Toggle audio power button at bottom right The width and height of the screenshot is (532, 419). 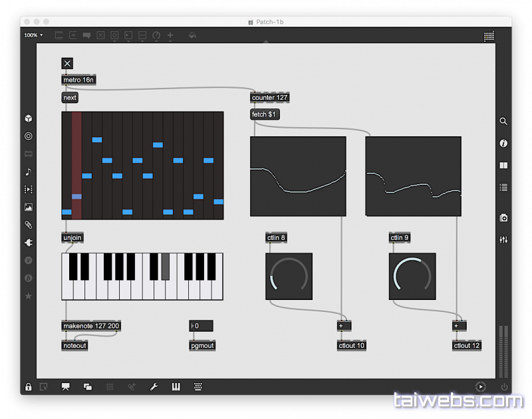(503, 386)
